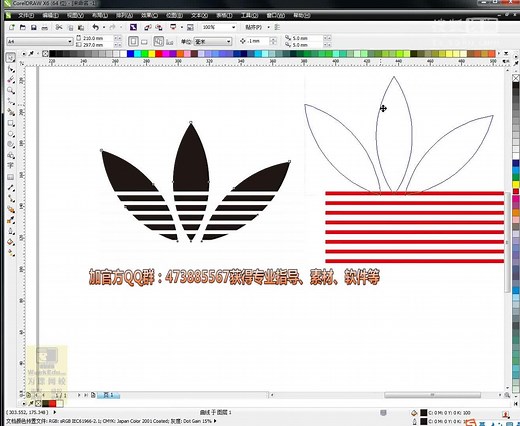Click the Open file icon

point(23,27)
